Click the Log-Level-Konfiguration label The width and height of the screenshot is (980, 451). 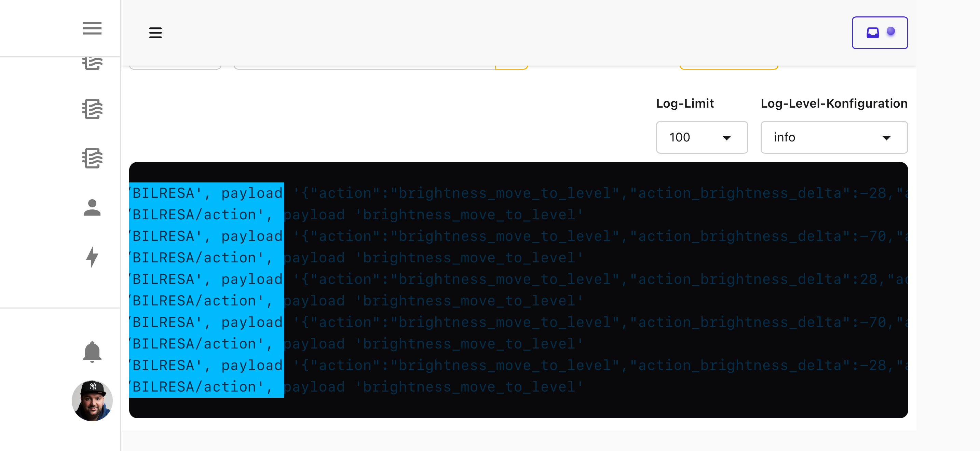point(833,104)
